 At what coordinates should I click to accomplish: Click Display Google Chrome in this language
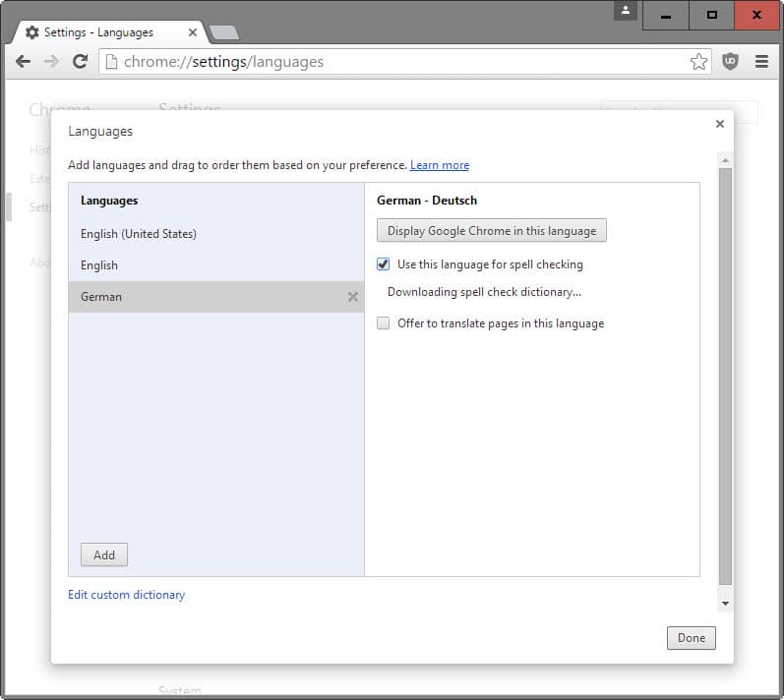click(492, 230)
